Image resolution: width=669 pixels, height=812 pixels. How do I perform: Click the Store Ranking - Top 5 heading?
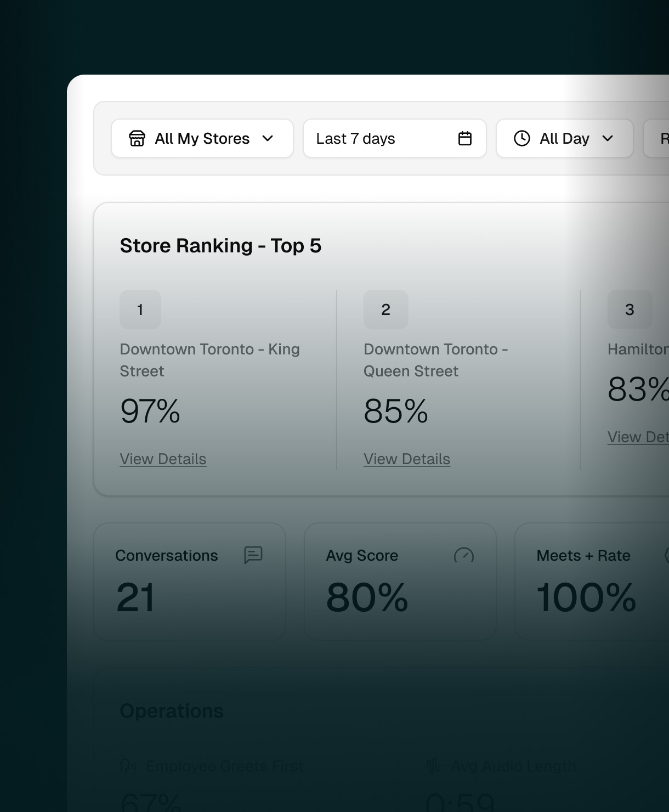click(x=220, y=246)
